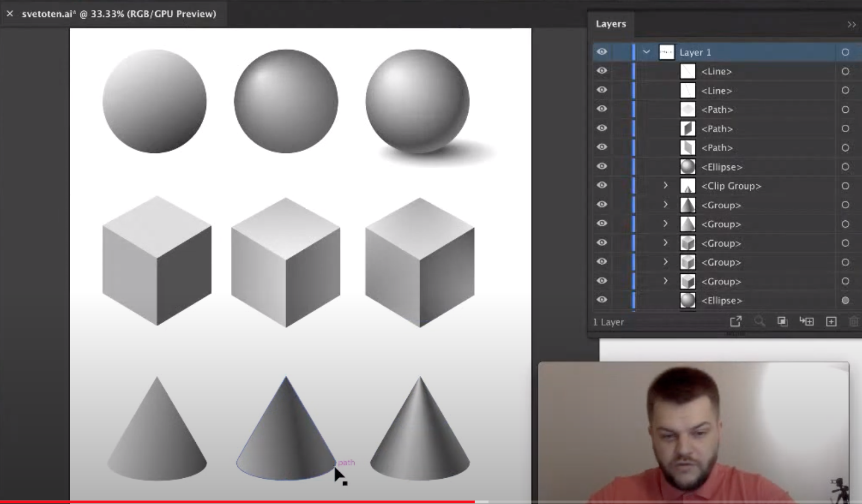The image size is (862, 504).
Task: Close the svetoten.ai document tab
Action: coord(10,14)
